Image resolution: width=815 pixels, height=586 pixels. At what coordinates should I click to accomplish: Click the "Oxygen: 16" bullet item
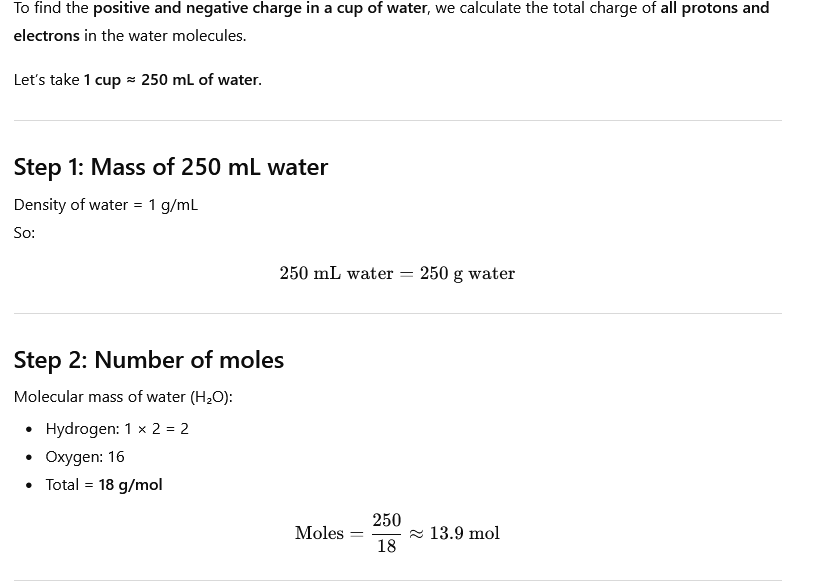point(85,457)
